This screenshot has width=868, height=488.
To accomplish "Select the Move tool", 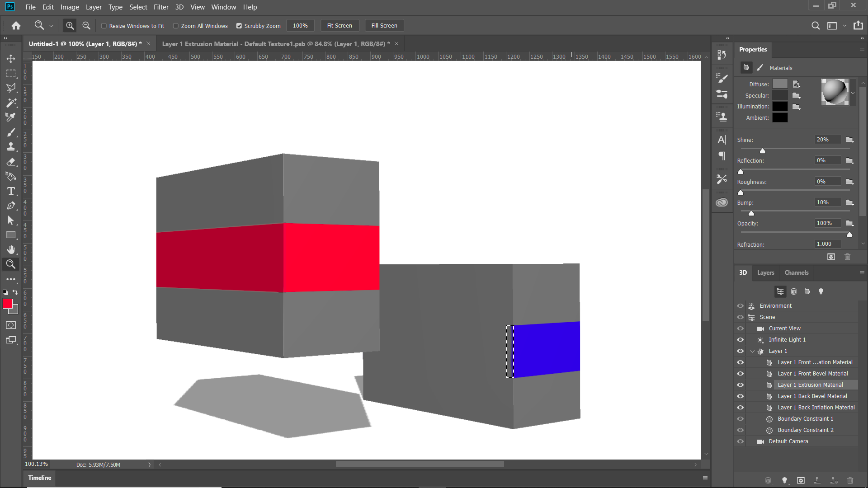I will point(11,59).
